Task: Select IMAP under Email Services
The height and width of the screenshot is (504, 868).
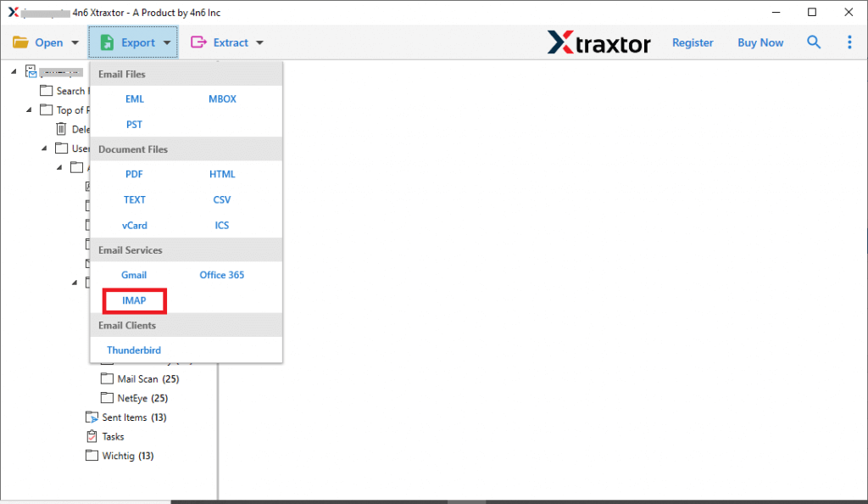Action: click(134, 300)
